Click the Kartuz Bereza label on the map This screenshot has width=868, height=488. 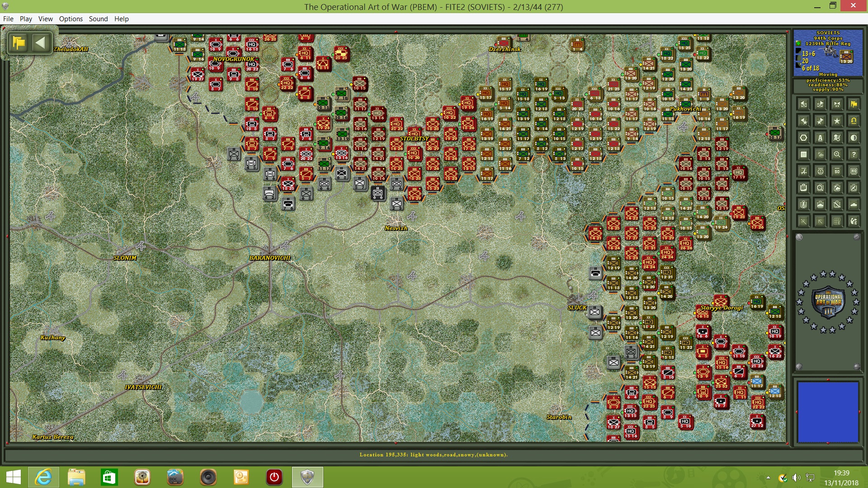53,437
